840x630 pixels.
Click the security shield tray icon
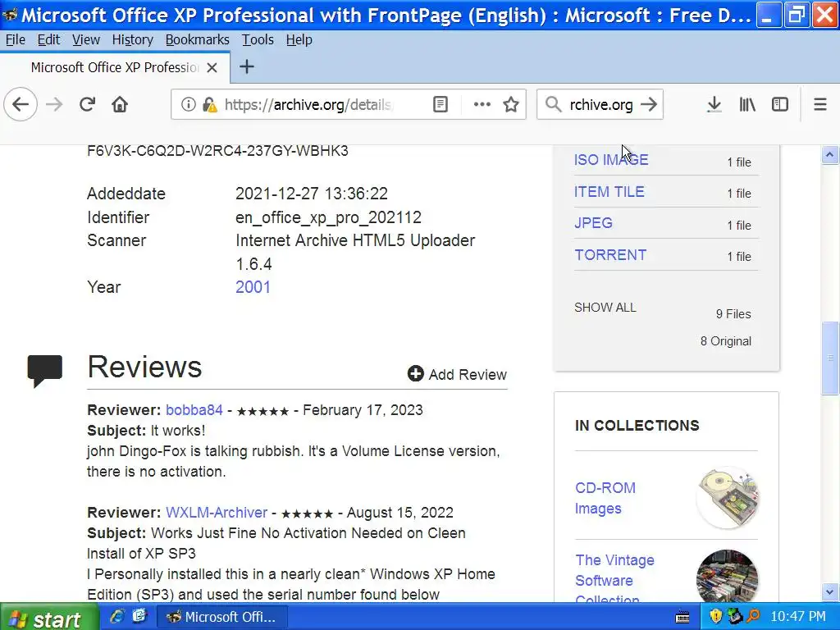(715, 617)
